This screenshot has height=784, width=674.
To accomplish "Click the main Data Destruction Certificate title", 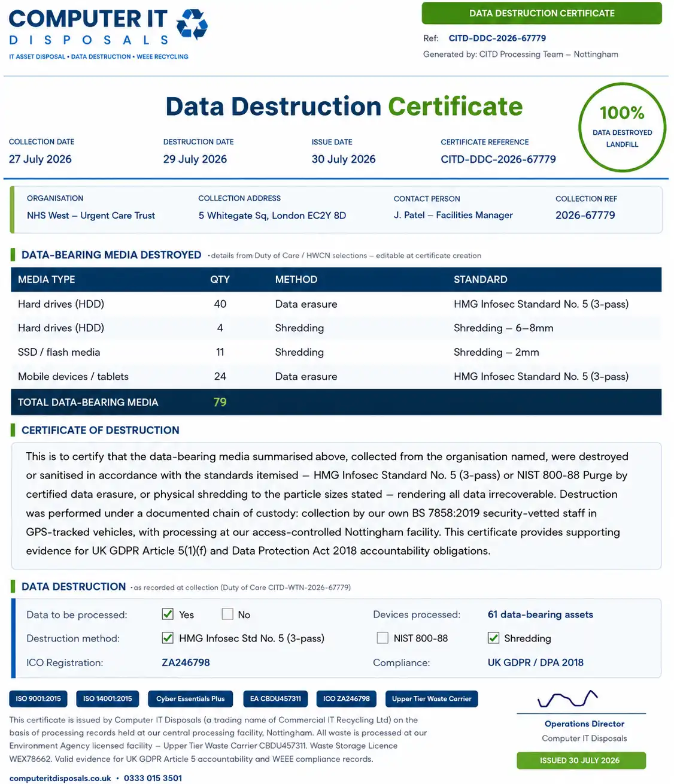I will (x=344, y=107).
